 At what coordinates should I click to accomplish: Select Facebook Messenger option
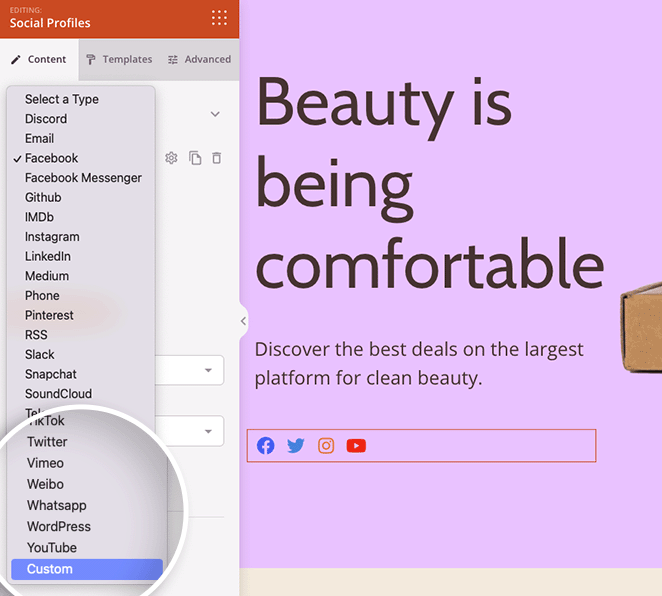tap(81, 178)
